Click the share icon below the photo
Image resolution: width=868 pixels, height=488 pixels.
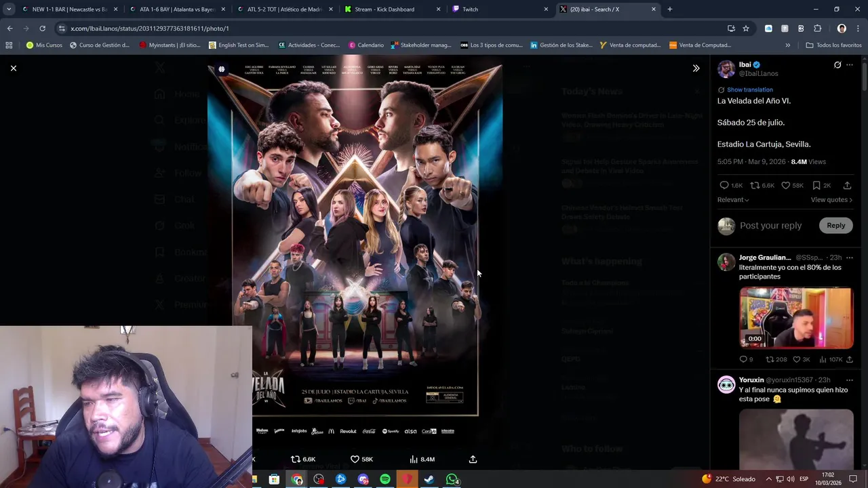[473, 460]
